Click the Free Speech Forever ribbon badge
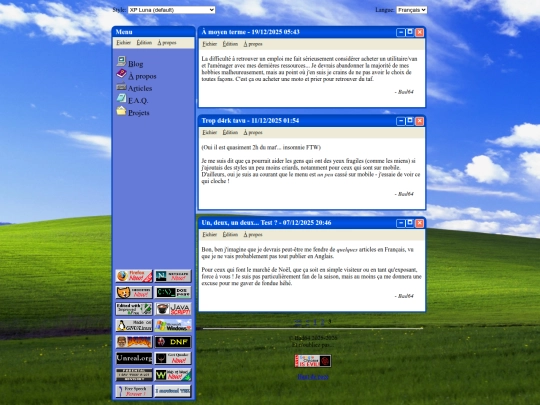This screenshot has width=540, height=405. [134, 392]
